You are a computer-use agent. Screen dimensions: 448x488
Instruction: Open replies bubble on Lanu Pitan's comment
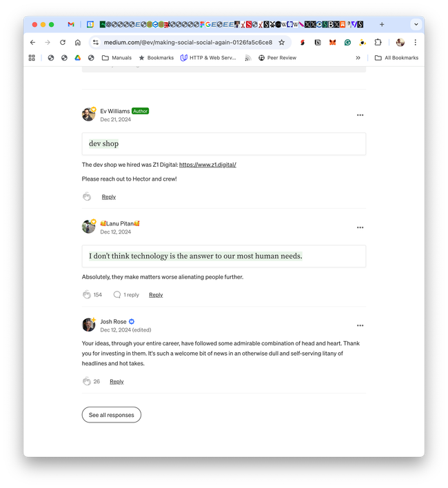(x=117, y=295)
